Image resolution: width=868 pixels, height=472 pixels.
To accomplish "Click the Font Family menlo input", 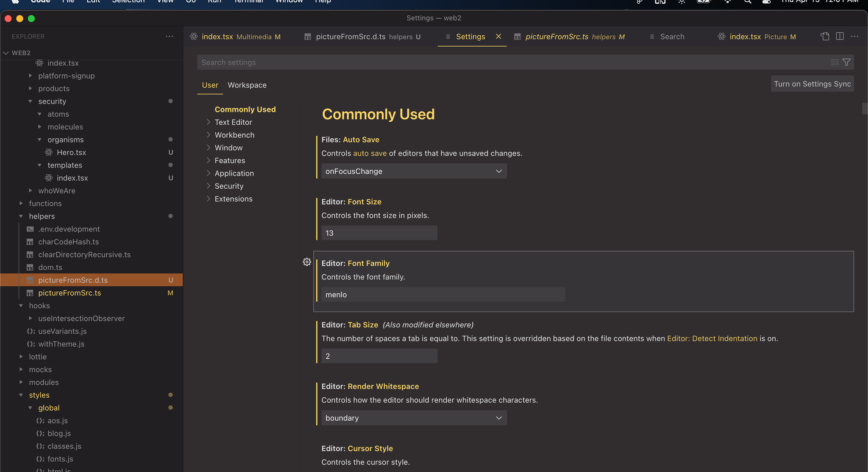I will [x=443, y=295].
